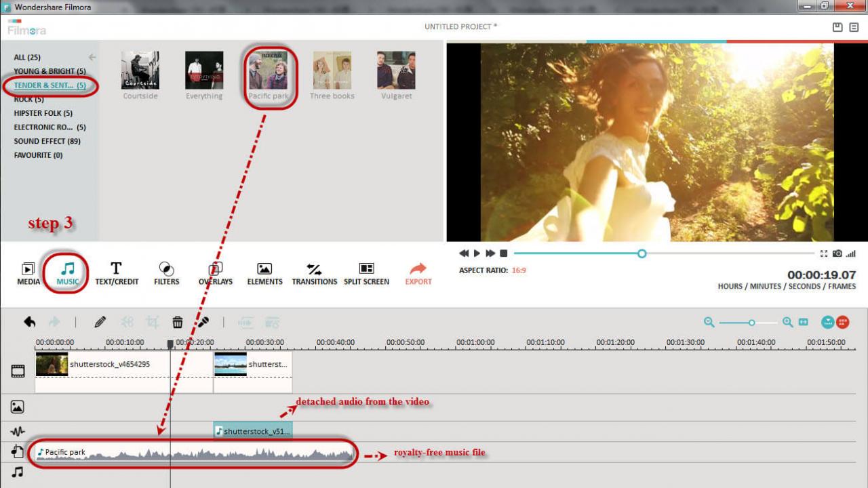Image resolution: width=868 pixels, height=488 pixels.
Task: Start a voiceover with the microphone icon
Action: (203, 322)
